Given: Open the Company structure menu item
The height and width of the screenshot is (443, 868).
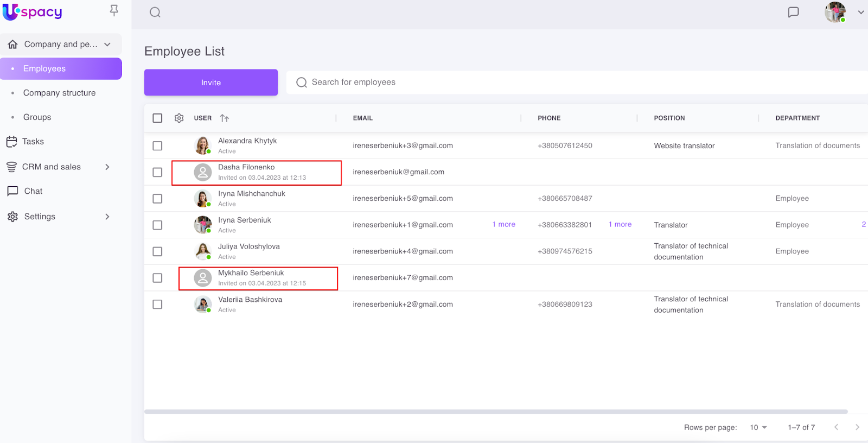Looking at the screenshot, I should [x=59, y=93].
